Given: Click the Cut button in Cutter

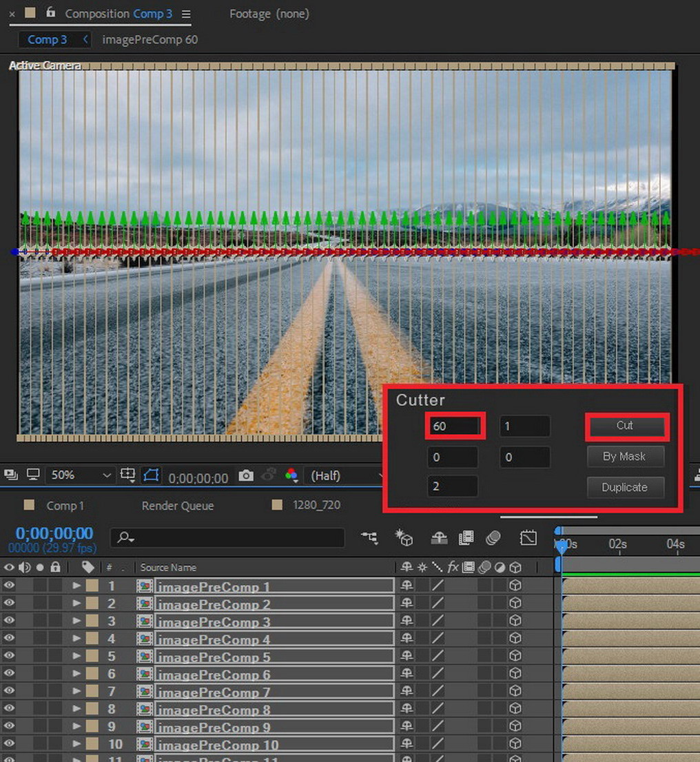Looking at the screenshot, I should (x=625, y=426).
